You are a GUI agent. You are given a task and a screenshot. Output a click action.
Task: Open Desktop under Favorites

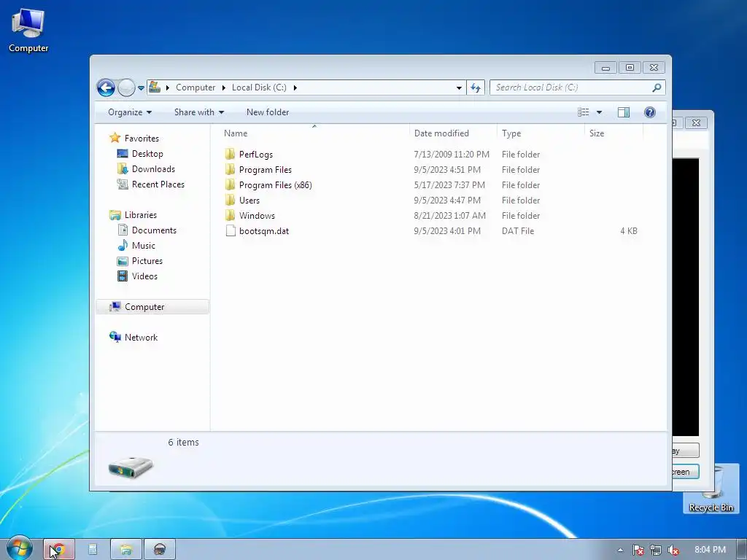pos(147,154)
